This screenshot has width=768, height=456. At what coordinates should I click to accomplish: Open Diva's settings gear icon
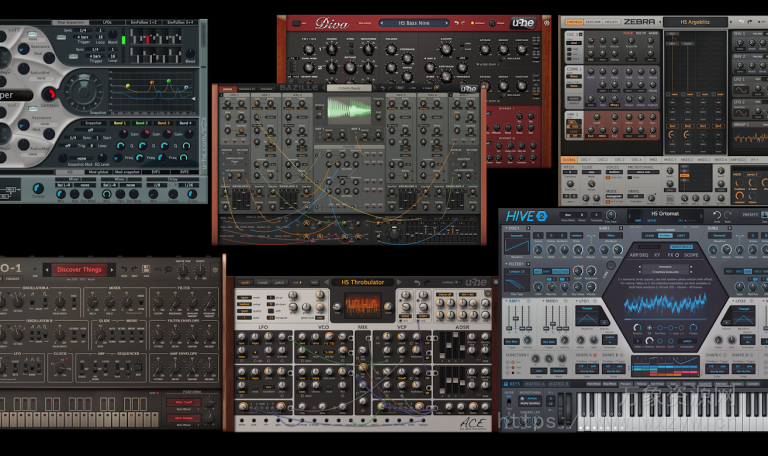547,23
